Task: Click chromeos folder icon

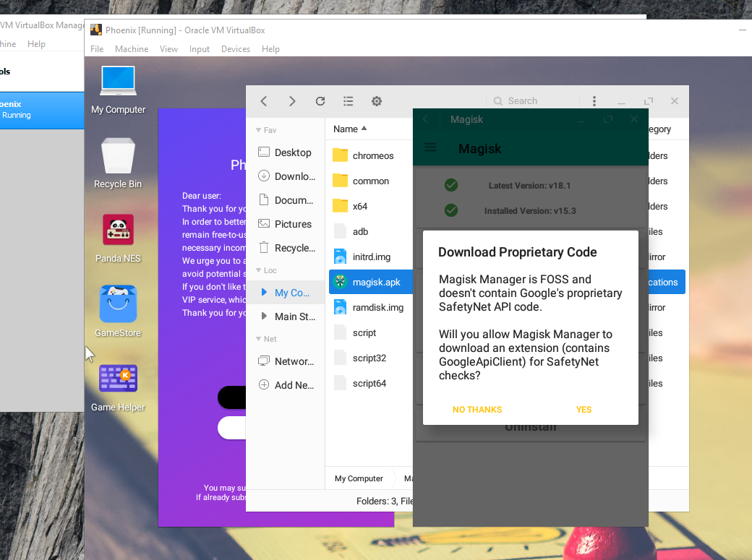Action: pos(340,155)
